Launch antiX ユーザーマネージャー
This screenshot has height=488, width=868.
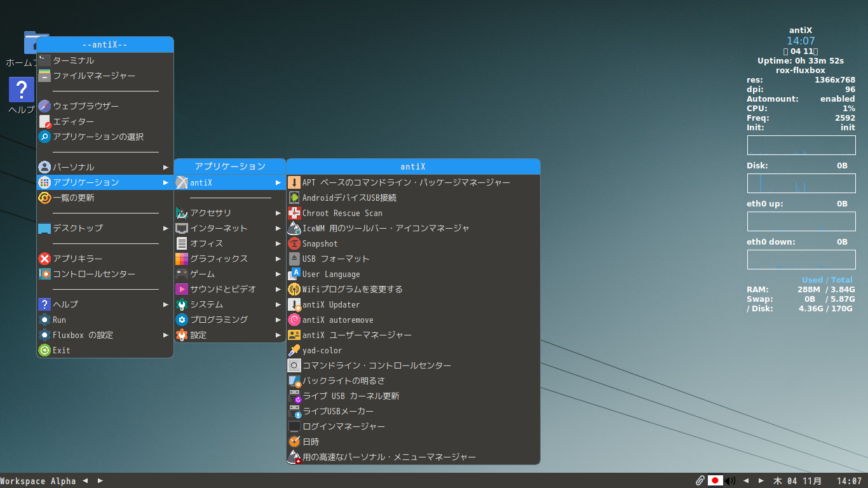coord(414,335)
